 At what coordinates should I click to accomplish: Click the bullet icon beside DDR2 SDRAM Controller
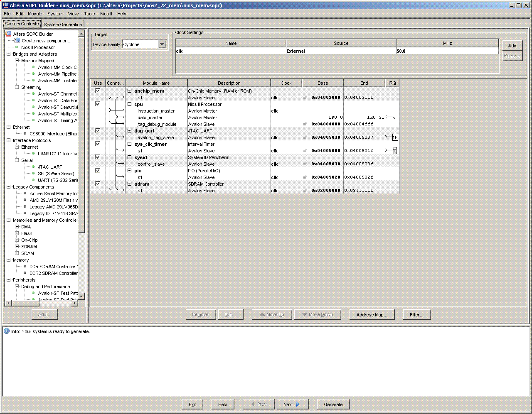(25, 273)
